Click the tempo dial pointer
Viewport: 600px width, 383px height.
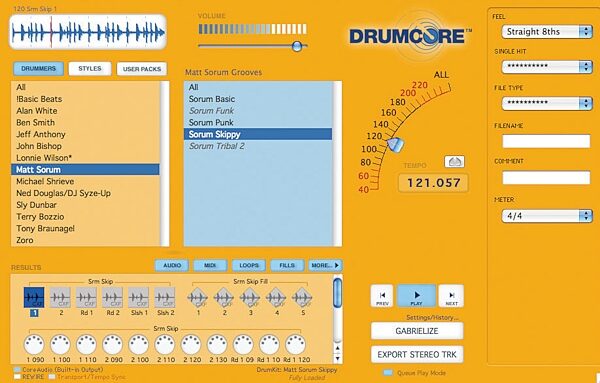click(395, 145)
